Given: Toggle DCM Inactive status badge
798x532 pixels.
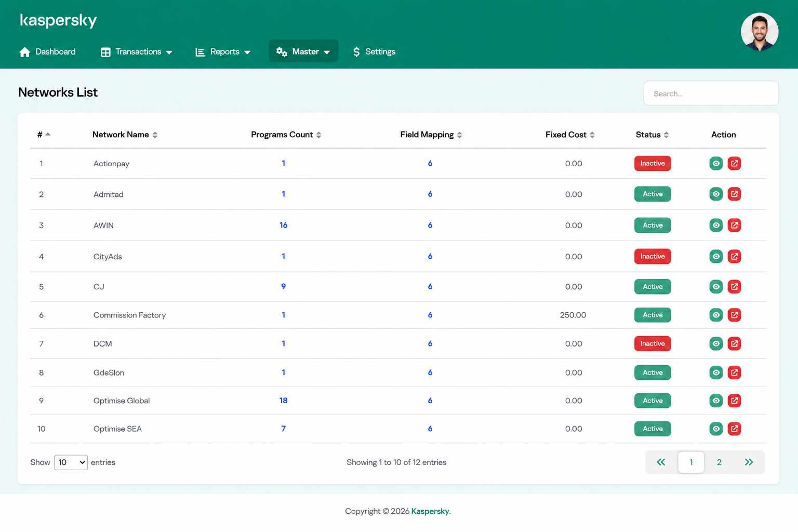Looking at the screenshot, I should point(653,343).
